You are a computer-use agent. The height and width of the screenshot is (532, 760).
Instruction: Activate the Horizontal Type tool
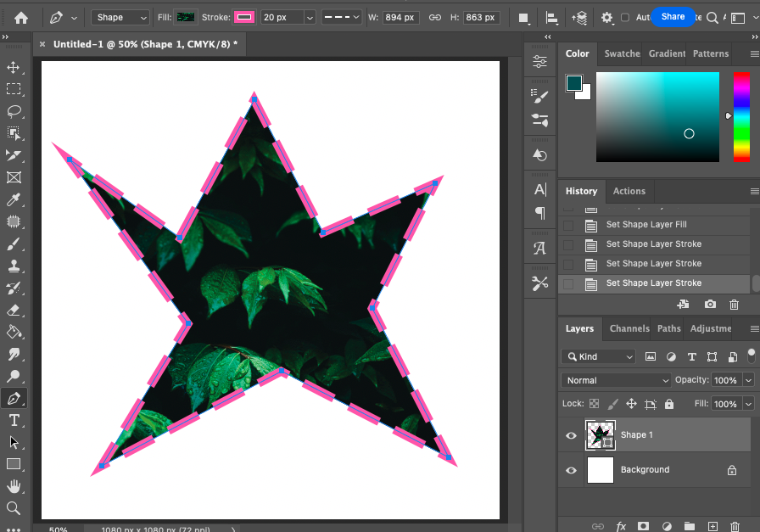(14, 421)
